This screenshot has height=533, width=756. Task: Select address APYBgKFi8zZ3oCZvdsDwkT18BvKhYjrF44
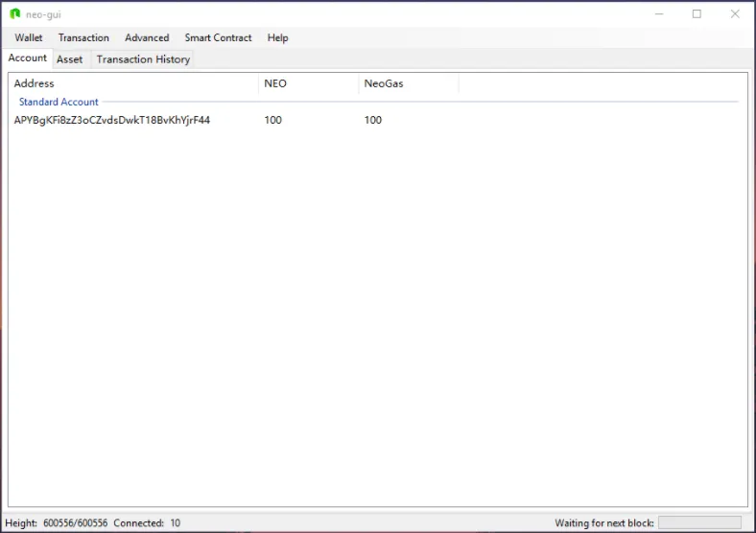coord(112,120)
